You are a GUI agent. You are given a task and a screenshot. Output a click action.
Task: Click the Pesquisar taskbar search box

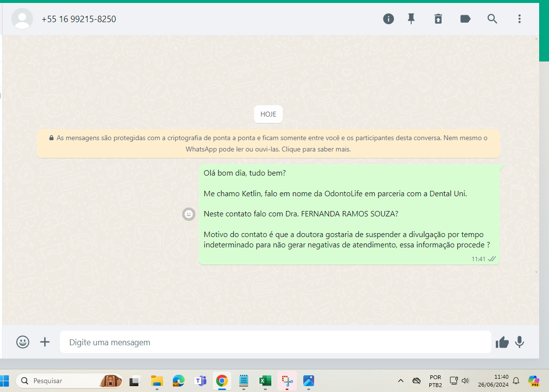(69, 381)
